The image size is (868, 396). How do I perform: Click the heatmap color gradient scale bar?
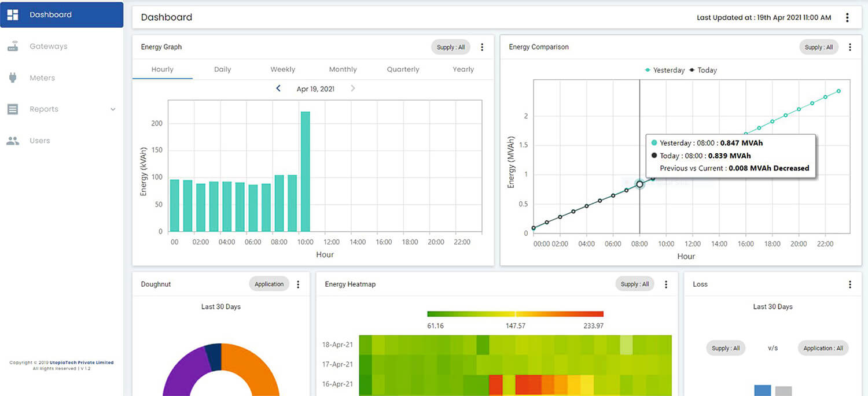pyautogui.click(x=515, y=314)
